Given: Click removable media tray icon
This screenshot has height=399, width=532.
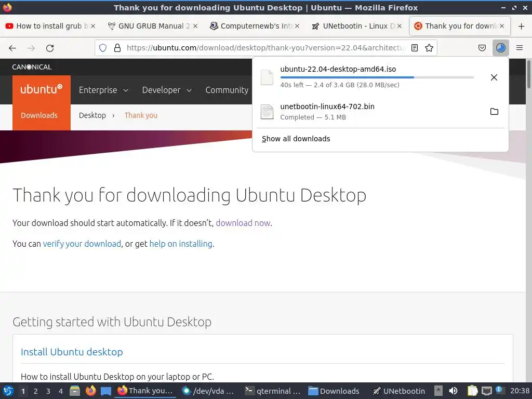Looking at the screenshot, I should coord(438,391).
